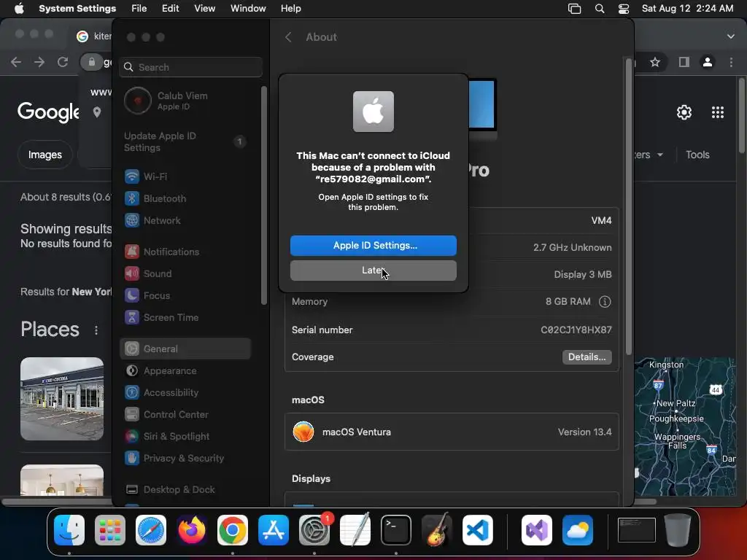The image size is (747, 560).
Task: Open Spotlight search in menu bar
Action: 600,9
